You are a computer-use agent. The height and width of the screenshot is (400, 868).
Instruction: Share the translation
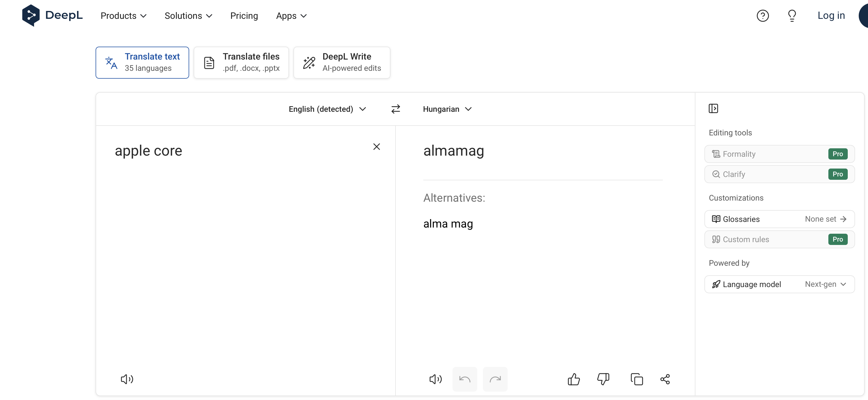[665, 379]
